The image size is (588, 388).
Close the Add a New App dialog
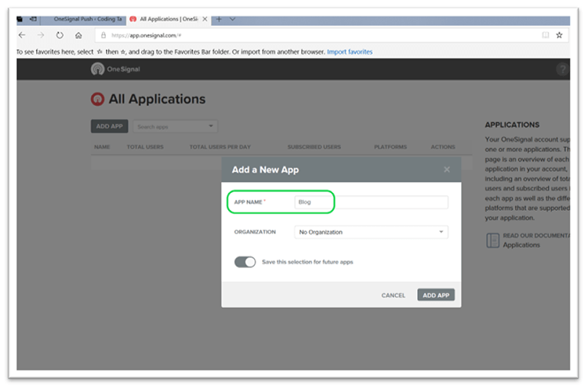(x=447, y=169)
